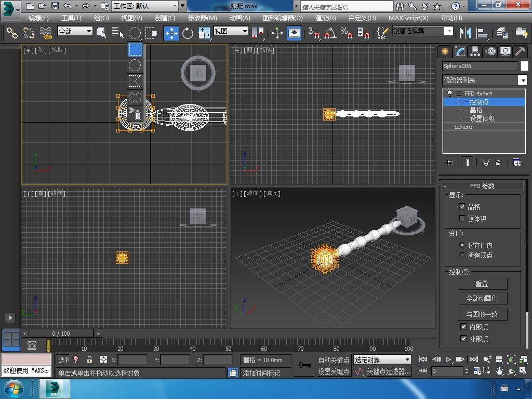Image resolution: width=532 pixels, height=399 pixels.
Task: Click the 全部动画化 button
Action: pos(482,298)
